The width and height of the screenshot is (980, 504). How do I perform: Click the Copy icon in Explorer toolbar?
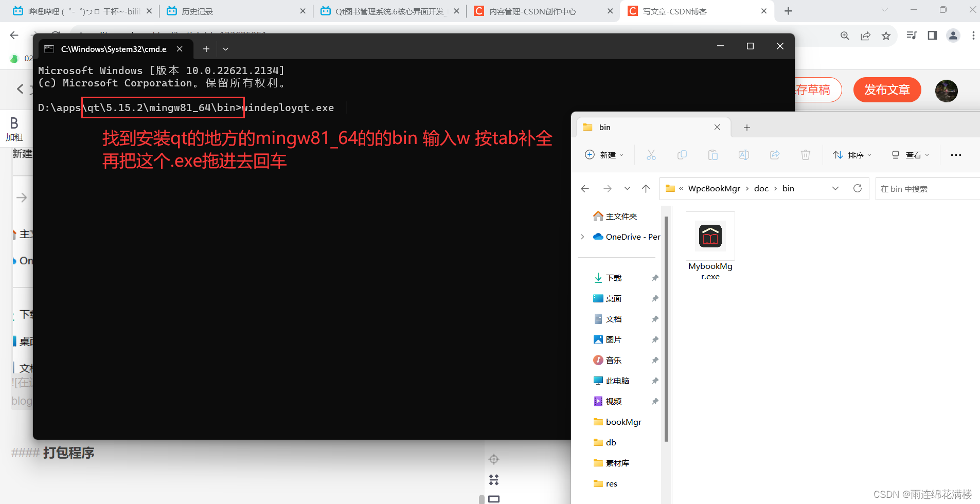click(682, 155)
